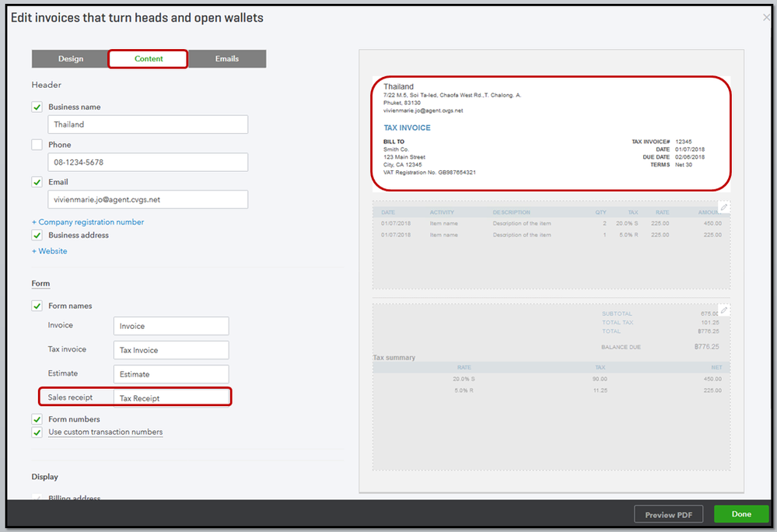Enable the Phone checkbox
This screenshot has width=777, height=532.
click(37, 145)
